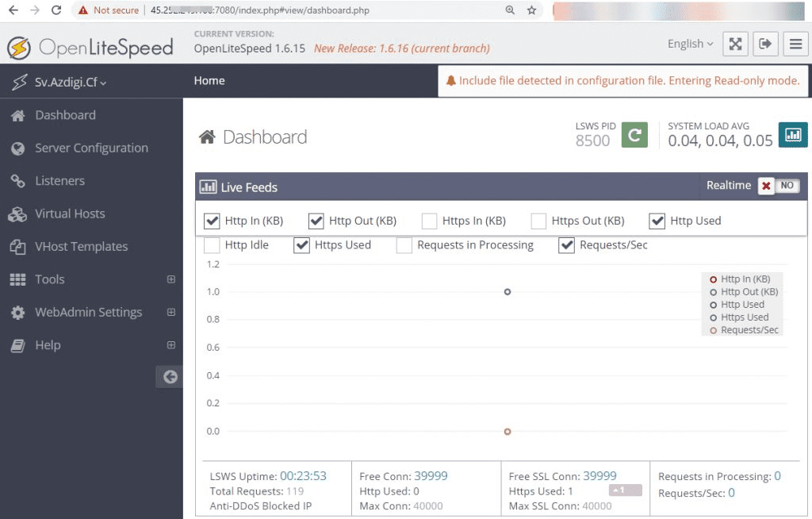Uncheck the Http Out (KB) checkbox
Screen dimensions: 812x519
[316, 221]
